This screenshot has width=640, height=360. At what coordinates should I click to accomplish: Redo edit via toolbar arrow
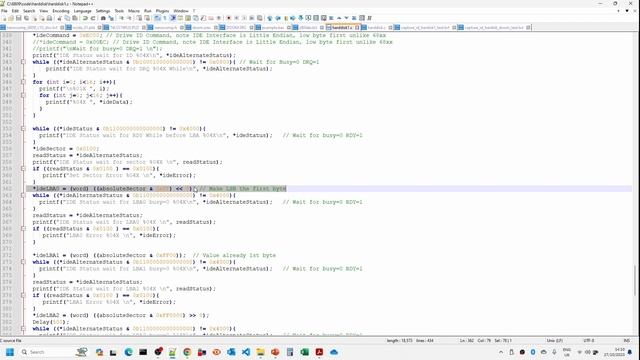coord(93,18)
